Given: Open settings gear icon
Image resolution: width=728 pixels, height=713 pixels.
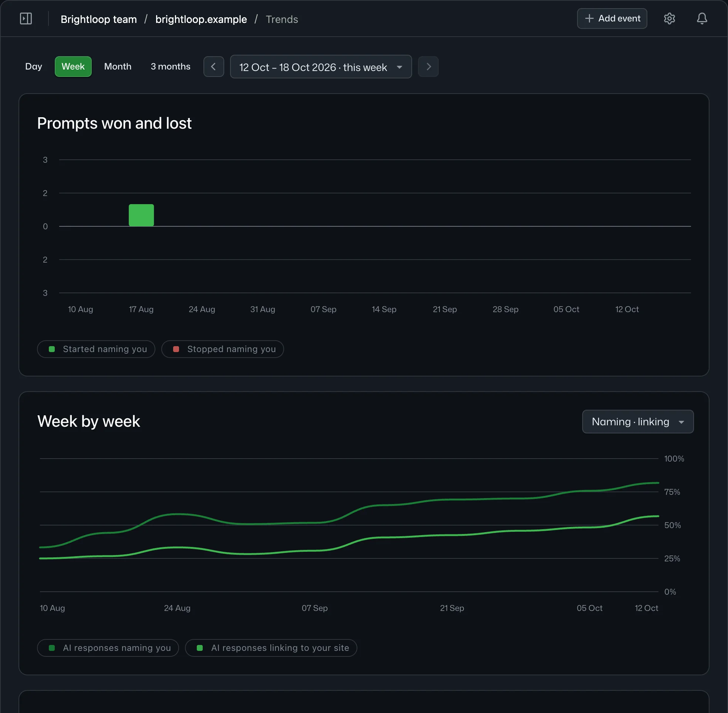Looking at the screenshot, I should [x=669, y=18].
